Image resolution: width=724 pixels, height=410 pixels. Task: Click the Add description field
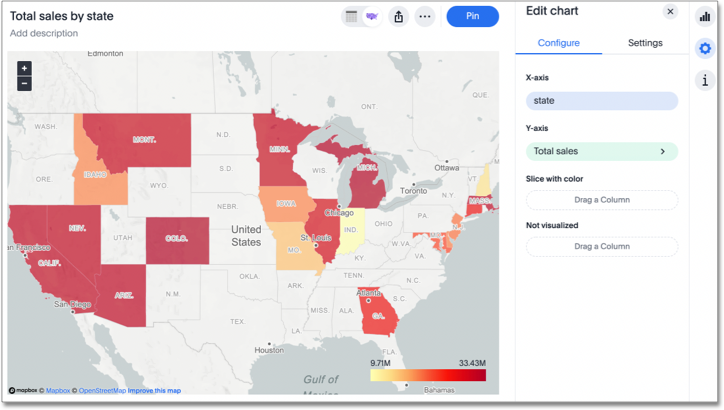pos(44,34)
